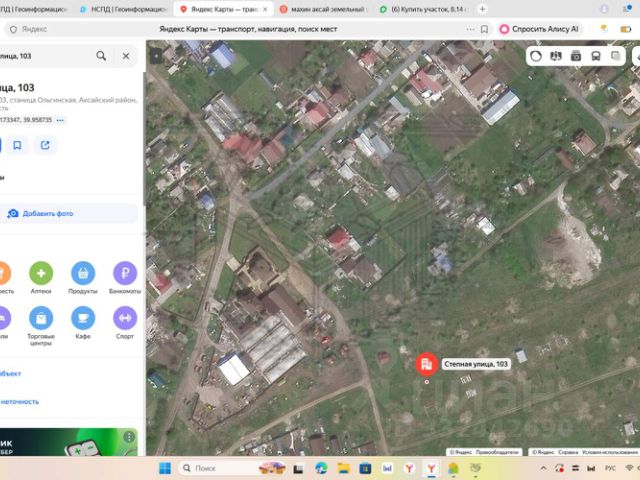Open Microsoft Edge from taskbar
Image resolution: width=640 pixels, height=480 pixels.
(321, 468)
